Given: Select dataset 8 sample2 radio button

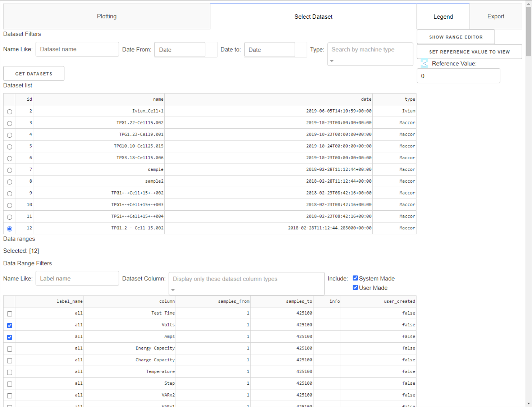Looking at the screenshot, I should (x=10, y=182).
